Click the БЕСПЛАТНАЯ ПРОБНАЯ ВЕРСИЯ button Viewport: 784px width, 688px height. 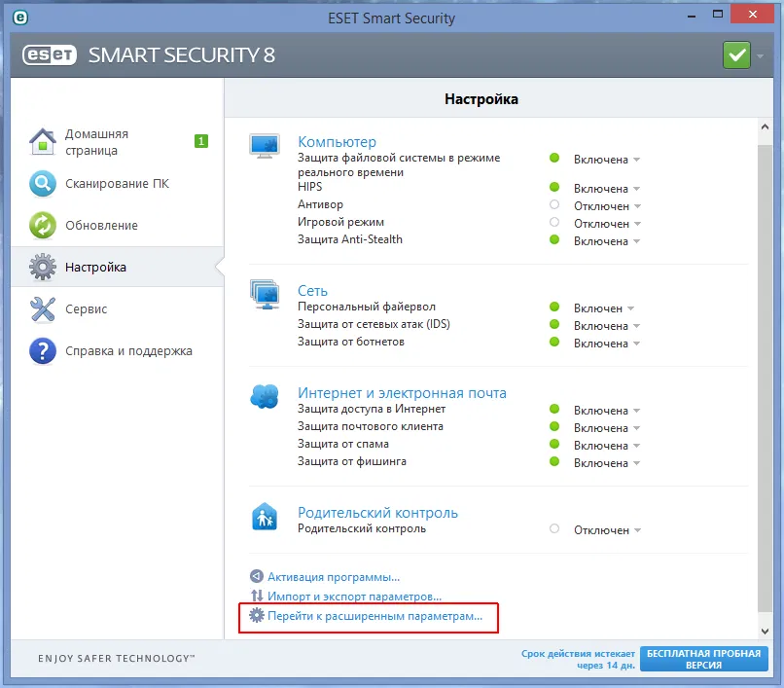(x=703, y=659)
